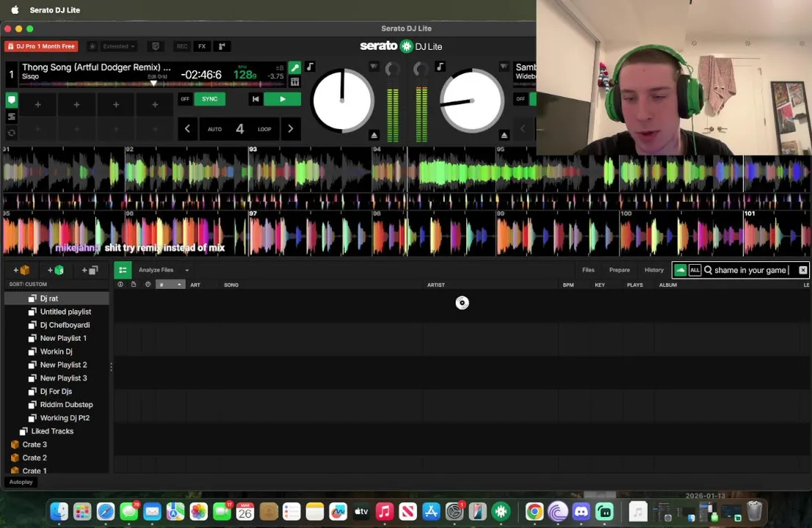812x528 pixels.
Task: Eject track from the left deck
Action: pyautogui.click(x=374, y=135)
